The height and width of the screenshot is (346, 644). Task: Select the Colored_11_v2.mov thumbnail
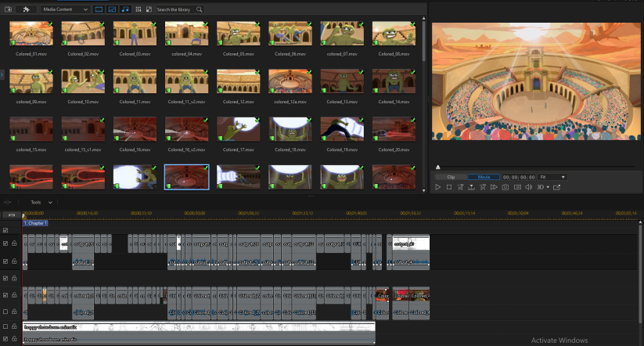[x=186, y=81]
